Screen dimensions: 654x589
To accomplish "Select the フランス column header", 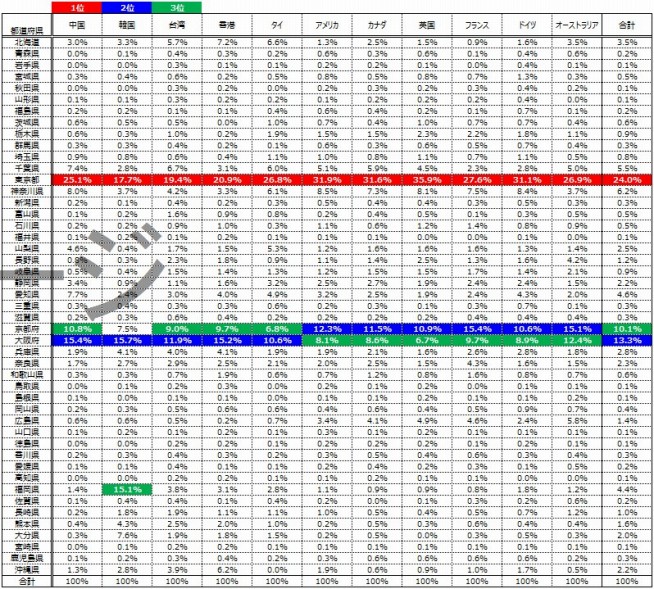I will point(477,22).
